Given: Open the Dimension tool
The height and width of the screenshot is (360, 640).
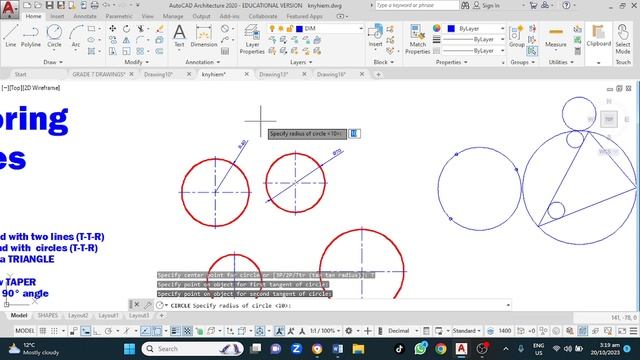Looking at the screenshot, I should (203, 36).
